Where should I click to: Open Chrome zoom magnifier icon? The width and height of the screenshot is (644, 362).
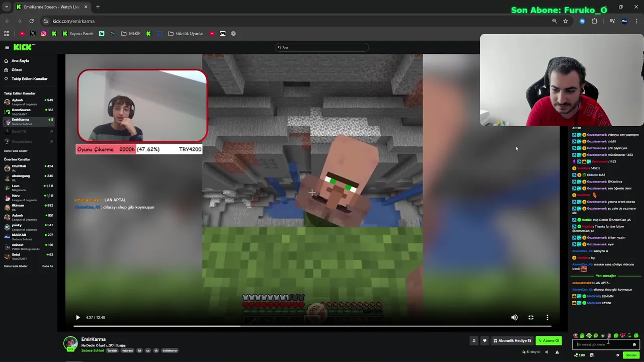click(554, 21)
